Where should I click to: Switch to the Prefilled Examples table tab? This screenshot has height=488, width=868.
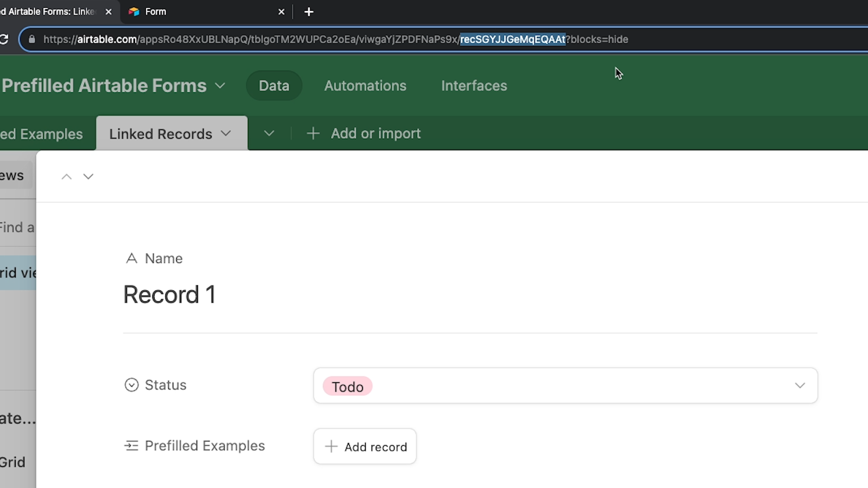pyautogui.click(x=41, y=134)
